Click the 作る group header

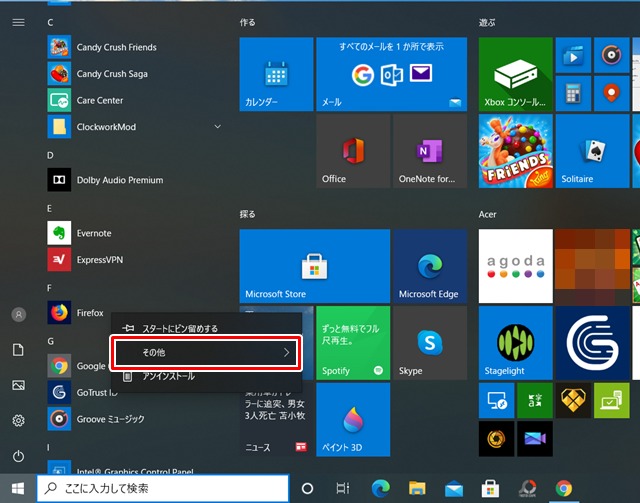(x=248, y=22)
